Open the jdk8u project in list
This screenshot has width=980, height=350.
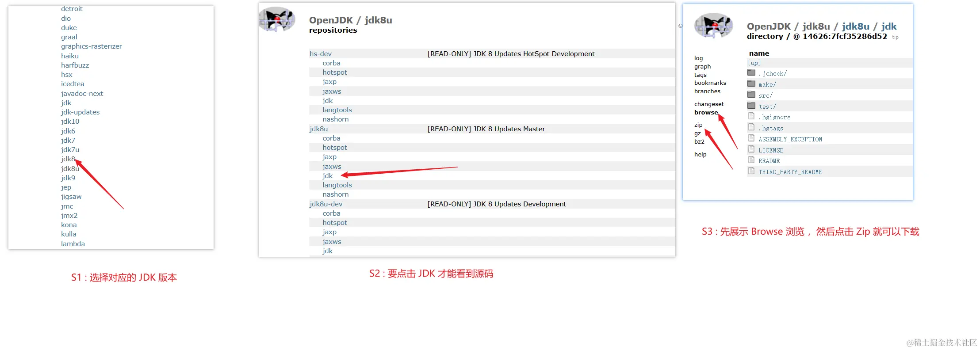pyautogui.click(x=70, y=169)
